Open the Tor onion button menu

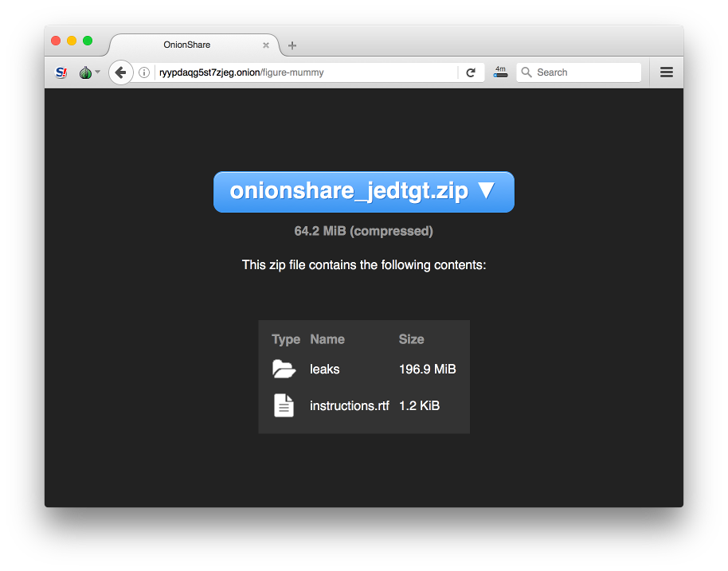(90, 72)
